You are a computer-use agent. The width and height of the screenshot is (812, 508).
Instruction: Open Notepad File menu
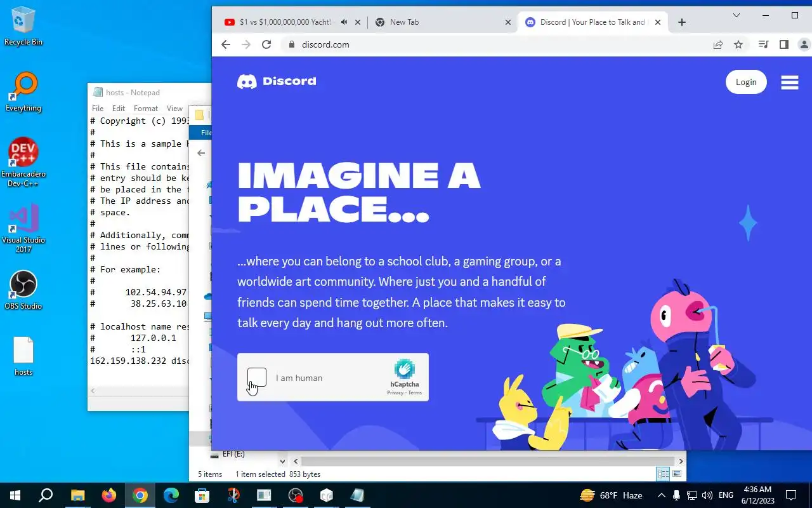98,109
